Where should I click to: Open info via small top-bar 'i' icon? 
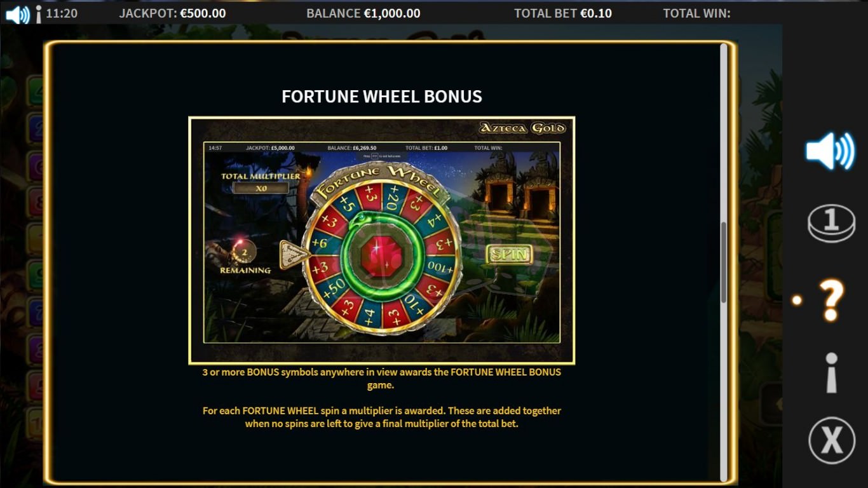point(38,15)
